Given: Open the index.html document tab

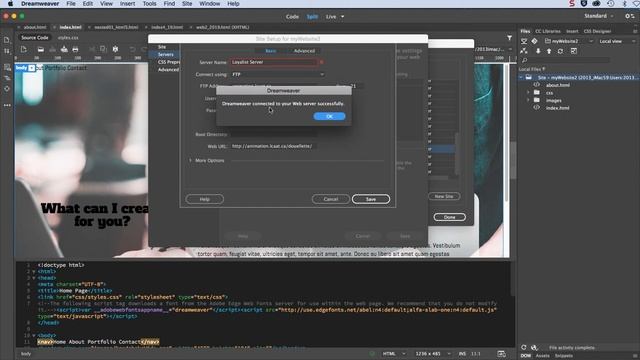Looking at the screenshot, I should pyautogui.click(x=70, y=27).
